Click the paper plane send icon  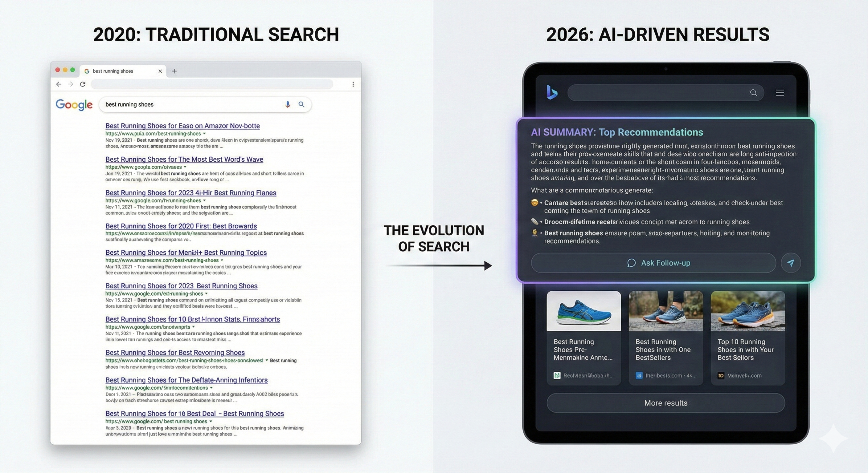[791, 263]
